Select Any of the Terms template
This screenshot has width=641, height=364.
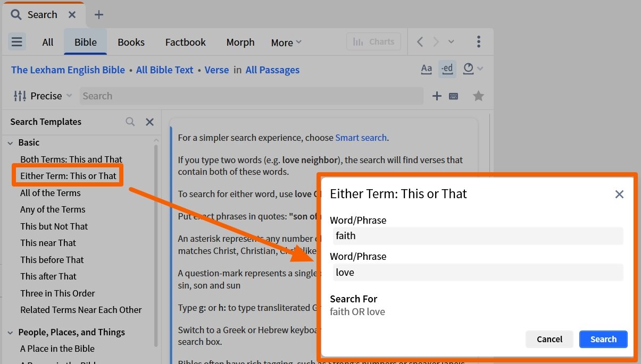[x=53, y=209]
